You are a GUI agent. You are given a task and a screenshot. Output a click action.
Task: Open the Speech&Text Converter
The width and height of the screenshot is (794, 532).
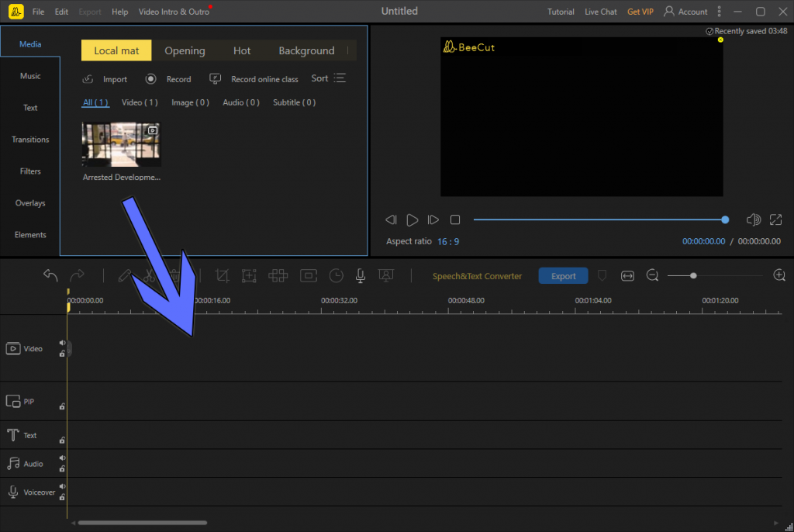(x=477, y=276)
